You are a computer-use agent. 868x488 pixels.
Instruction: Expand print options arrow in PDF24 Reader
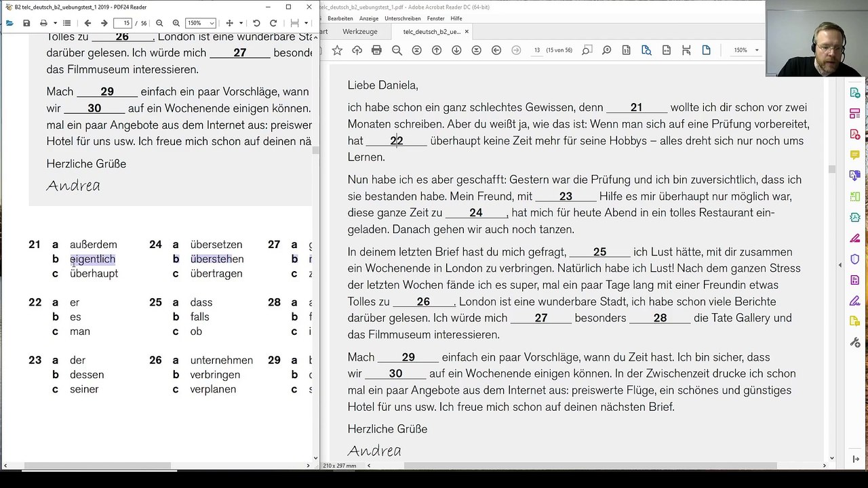point(54,23)
